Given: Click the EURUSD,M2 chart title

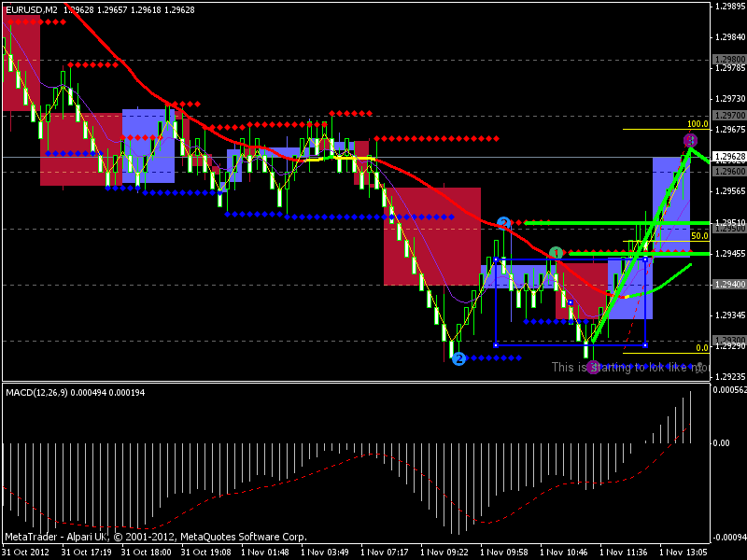Looking at the screenshot, I should pyautogui.click(x=32, y=9).
